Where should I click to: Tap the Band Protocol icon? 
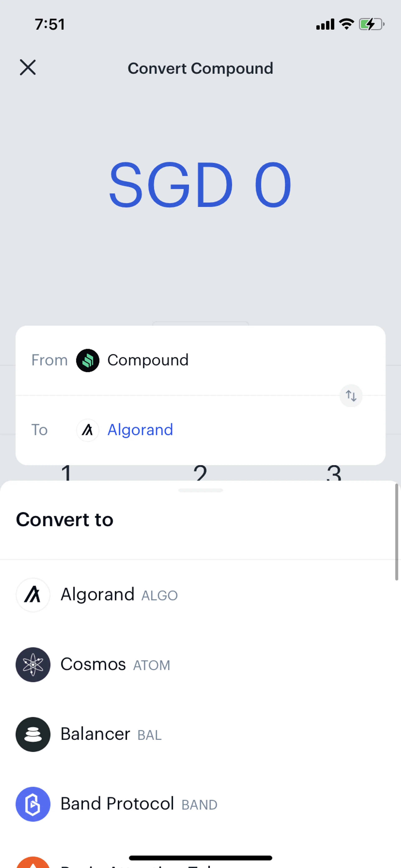pos(33,804)
